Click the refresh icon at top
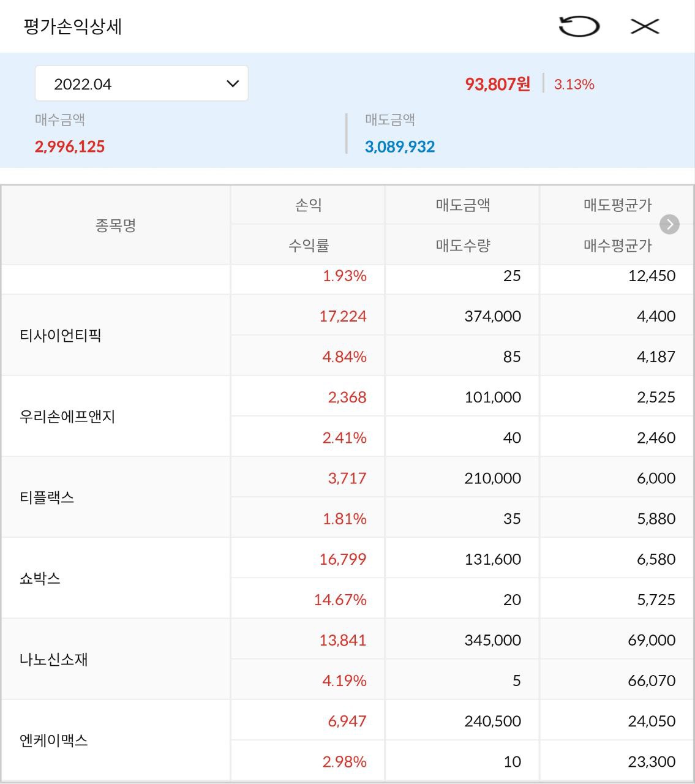This screenshot has width=695, height=784. click(x=579, y=26)
